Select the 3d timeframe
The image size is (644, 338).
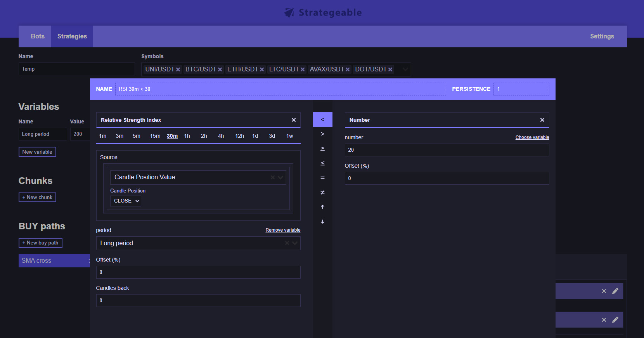(x=272, y=136)
